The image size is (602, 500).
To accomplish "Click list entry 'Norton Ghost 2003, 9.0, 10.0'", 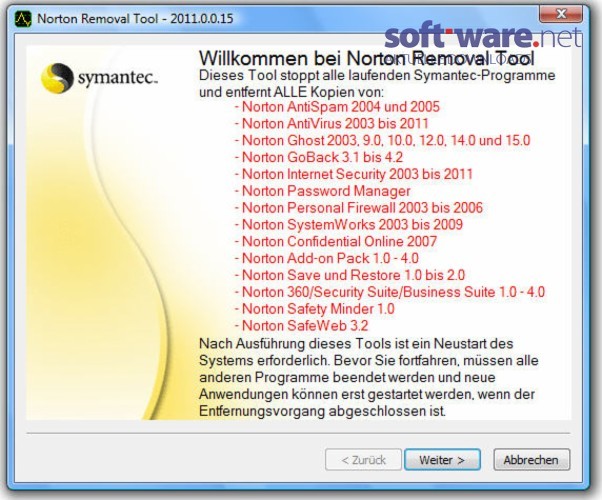I will coord(325,141).
